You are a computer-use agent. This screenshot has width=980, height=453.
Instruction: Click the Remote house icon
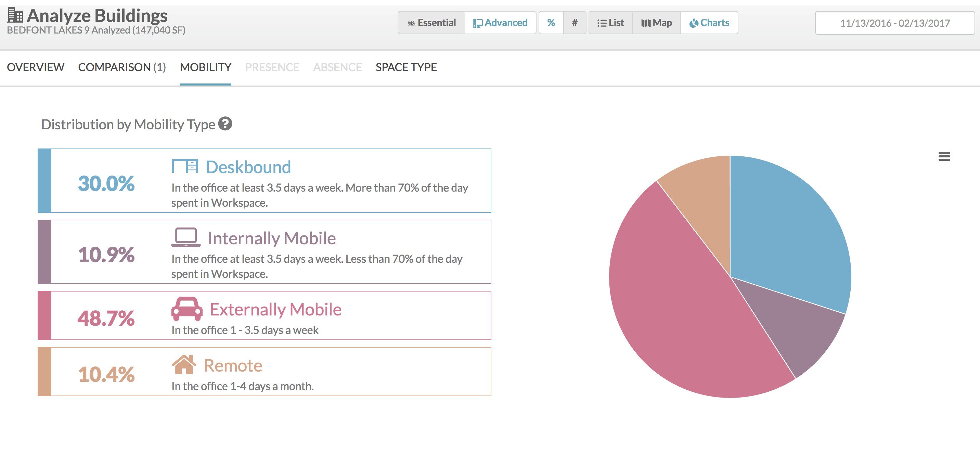184,364
